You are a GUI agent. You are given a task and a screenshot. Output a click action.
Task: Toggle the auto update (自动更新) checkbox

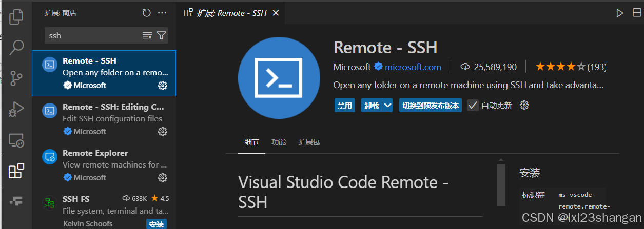[473, 106]
